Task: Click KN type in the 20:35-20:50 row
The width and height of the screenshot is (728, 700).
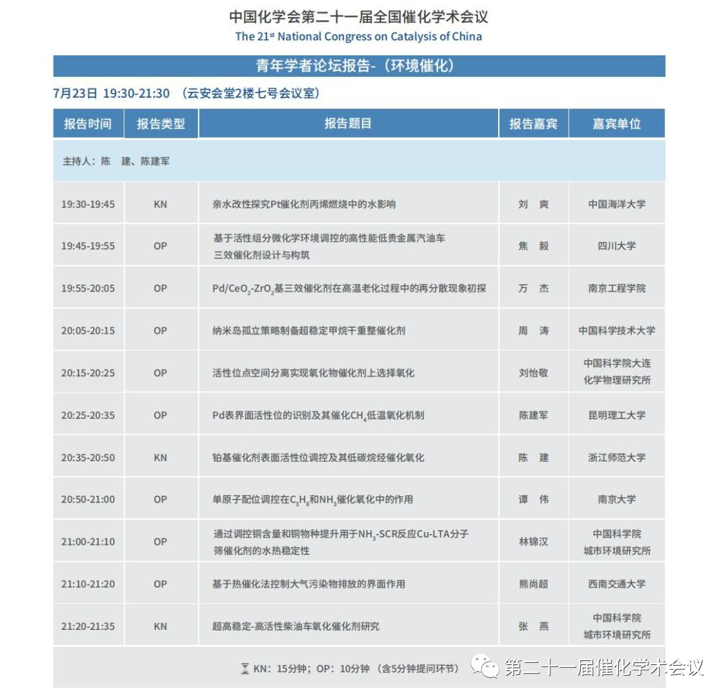Action: 160,457
